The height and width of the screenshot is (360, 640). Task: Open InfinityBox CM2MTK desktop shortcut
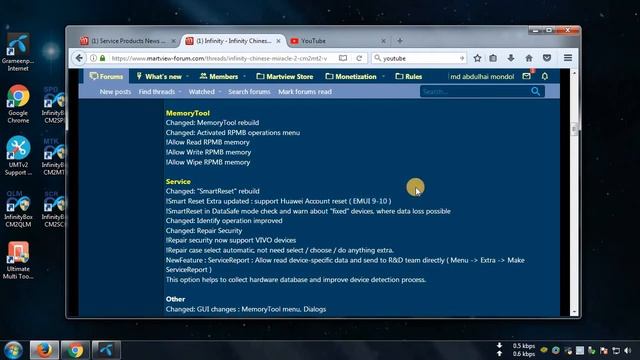coord(53,157)
